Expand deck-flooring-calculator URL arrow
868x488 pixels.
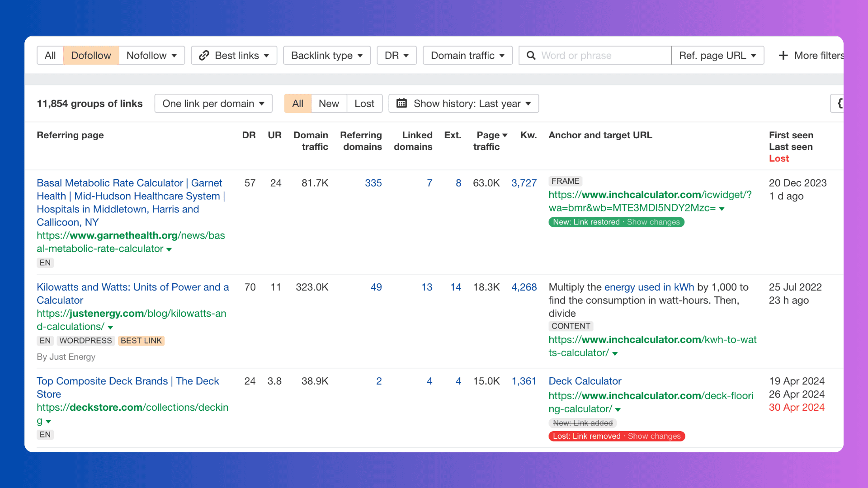coord(618,410)
